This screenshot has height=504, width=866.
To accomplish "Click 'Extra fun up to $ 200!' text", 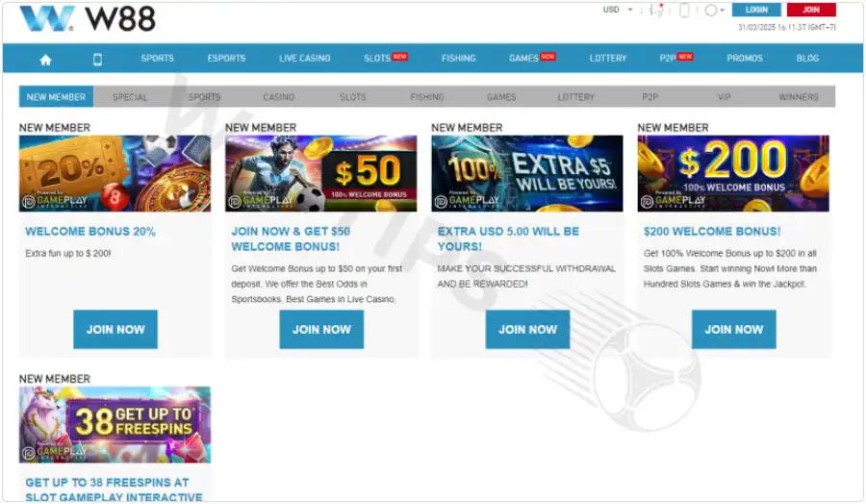I will (x=68, y=253).
